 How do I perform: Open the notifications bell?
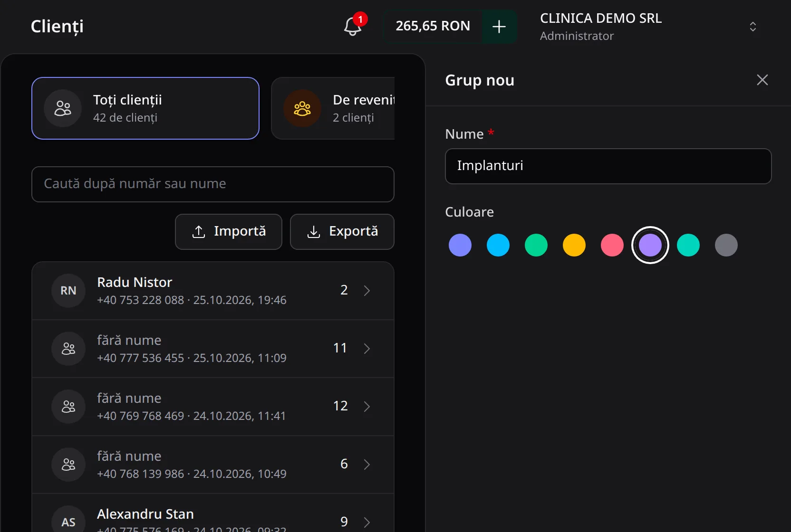tap(353, 26)
